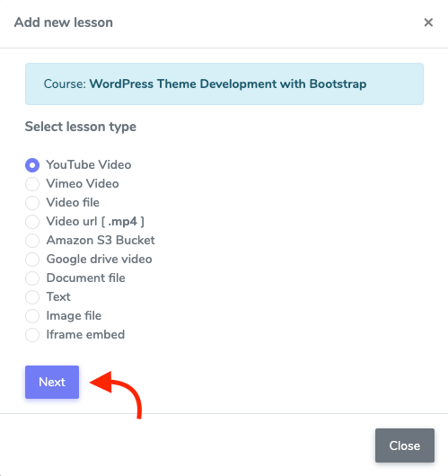
Task: Pick the Iframe embed lesson type
Action: [32, 335]
